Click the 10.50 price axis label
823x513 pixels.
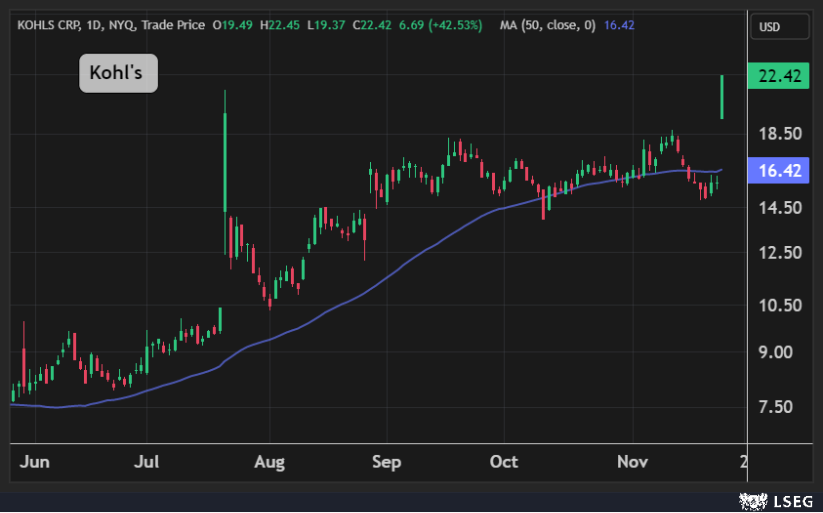click(780, 306)
